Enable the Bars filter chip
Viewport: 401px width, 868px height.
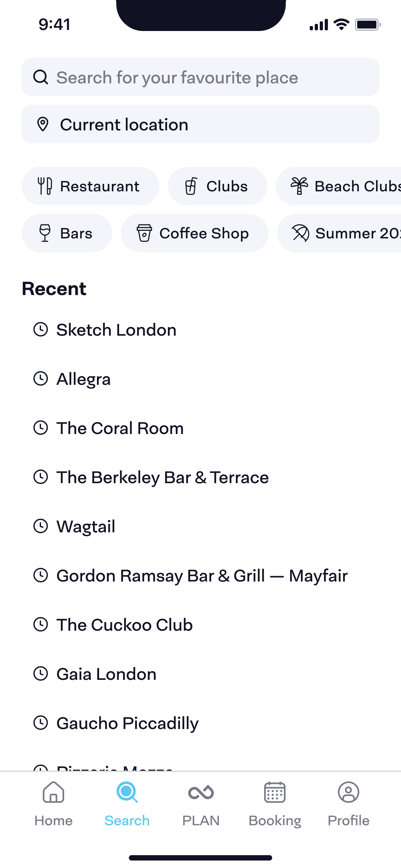click(67, 233)
